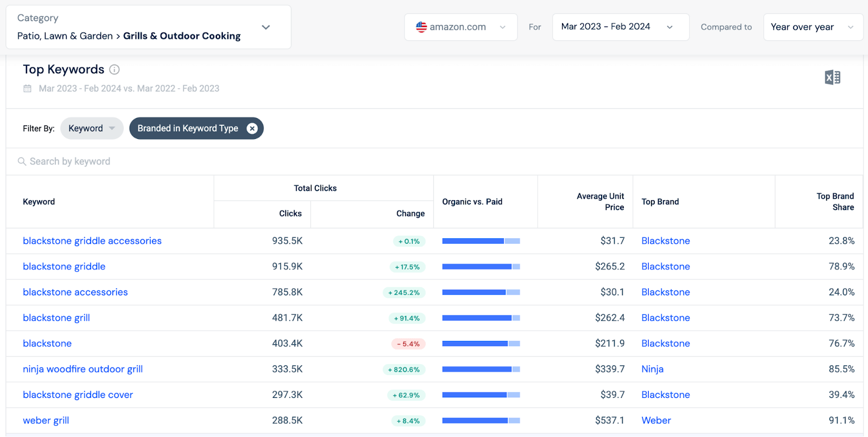Viewport: 868px width, 437px height.
Task: Click the 78.9% top brand share value
Action: point(841,267)
